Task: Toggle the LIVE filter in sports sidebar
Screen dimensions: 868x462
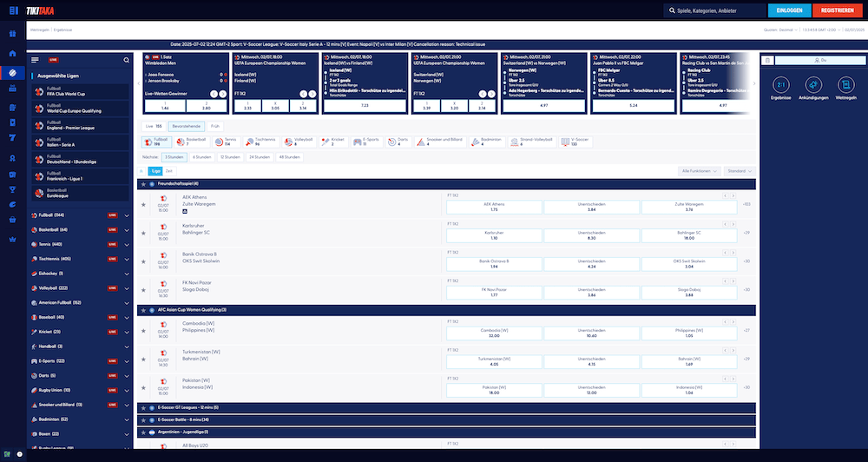Action: (53, 60)
